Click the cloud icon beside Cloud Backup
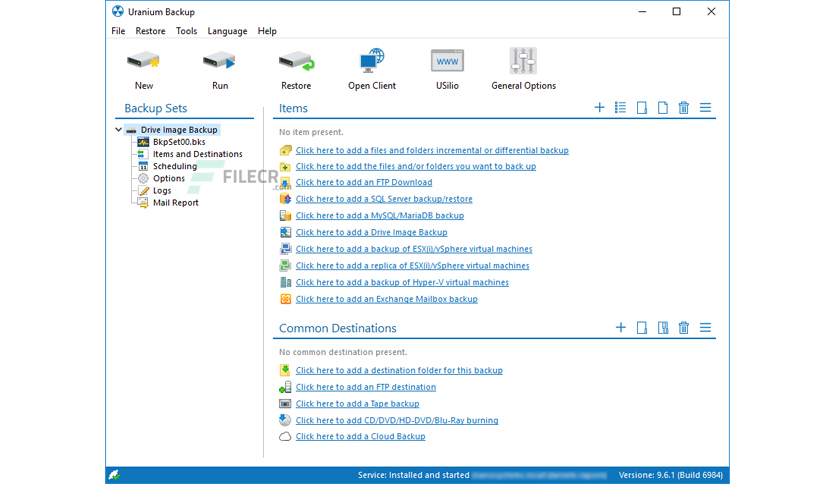The height and width of the screenshot is (484, 836). click(x=285, y=437)
